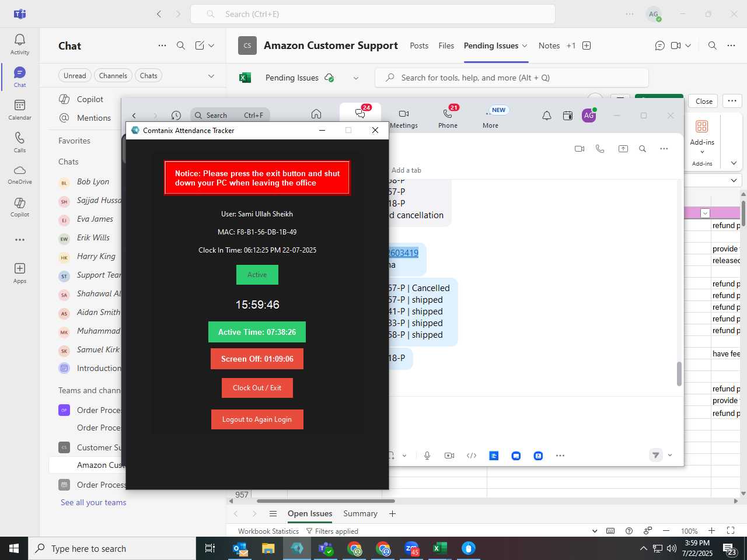
Task: Open Home in the Zoom window
Action: point(316,114)
